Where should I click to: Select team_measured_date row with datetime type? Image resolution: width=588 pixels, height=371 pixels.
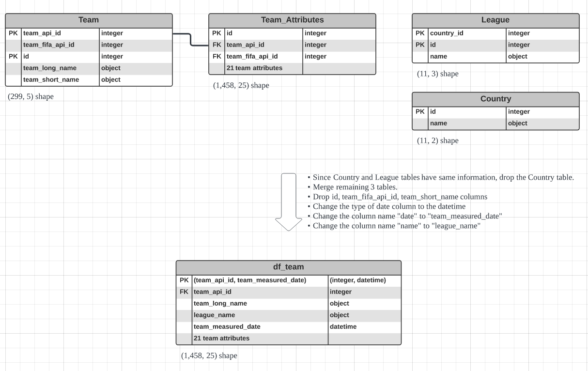coord(227,327)
